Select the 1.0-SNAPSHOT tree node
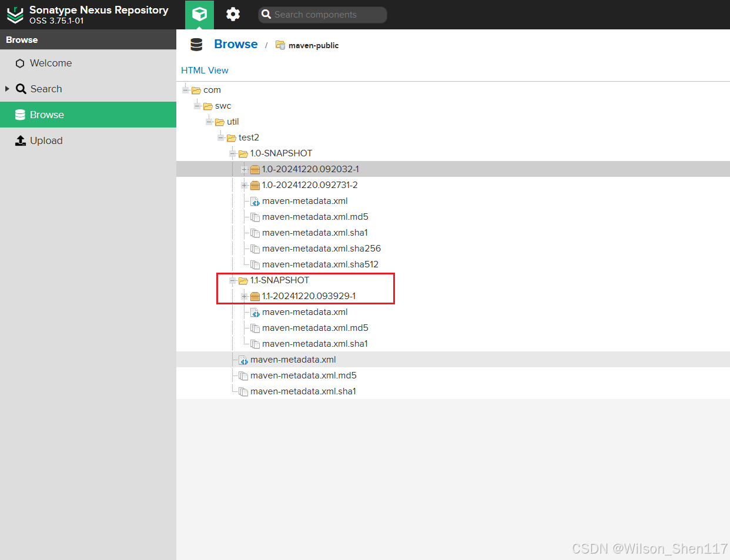Screen dimensions: 730x560 281,153
